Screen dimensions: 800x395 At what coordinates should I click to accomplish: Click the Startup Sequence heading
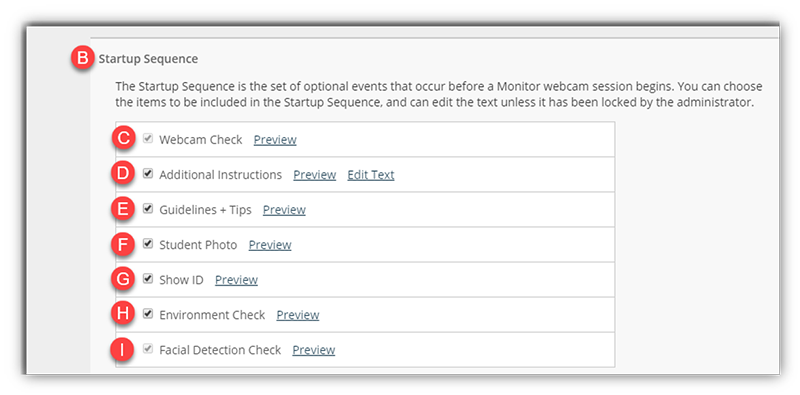(x=148, y=59)
